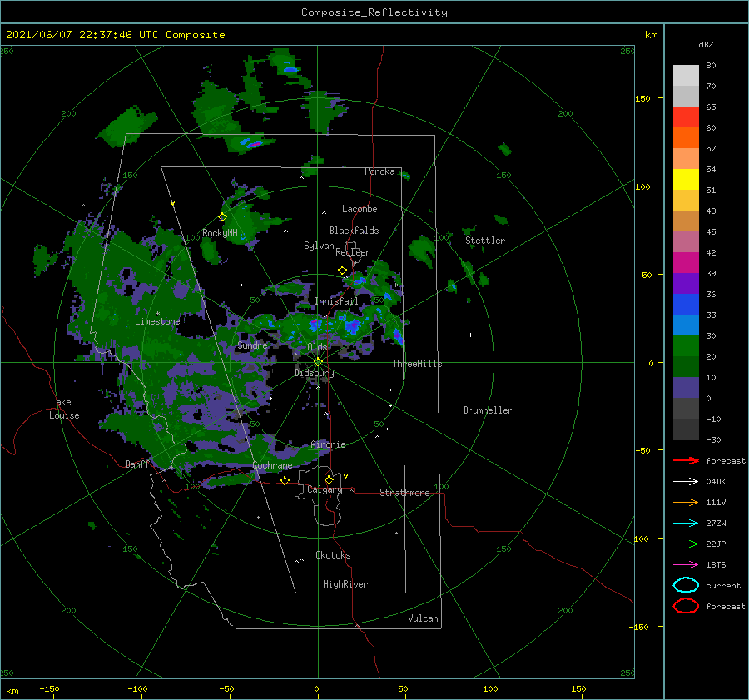Select the white 04DK arrow legend icon
749x700 pixels.
point(686,481)
